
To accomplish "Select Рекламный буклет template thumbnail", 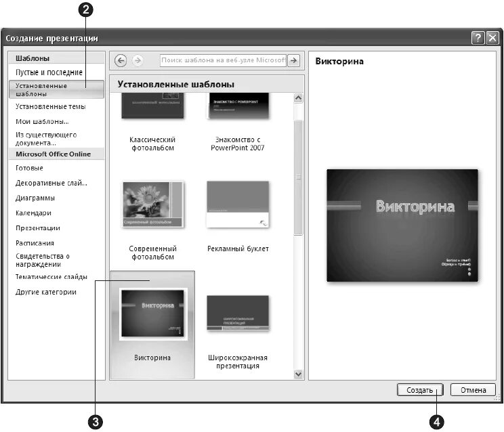I will [238, 204].
